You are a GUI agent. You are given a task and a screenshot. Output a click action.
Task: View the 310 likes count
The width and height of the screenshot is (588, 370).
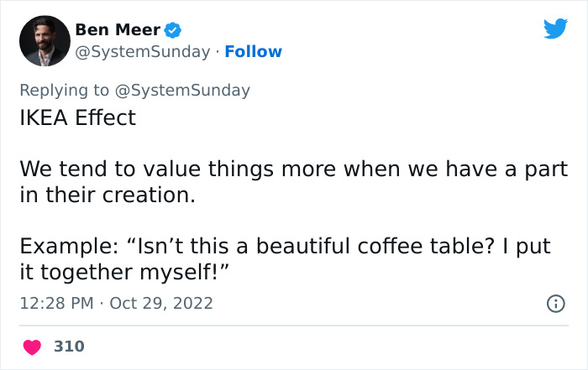[69, 346]
